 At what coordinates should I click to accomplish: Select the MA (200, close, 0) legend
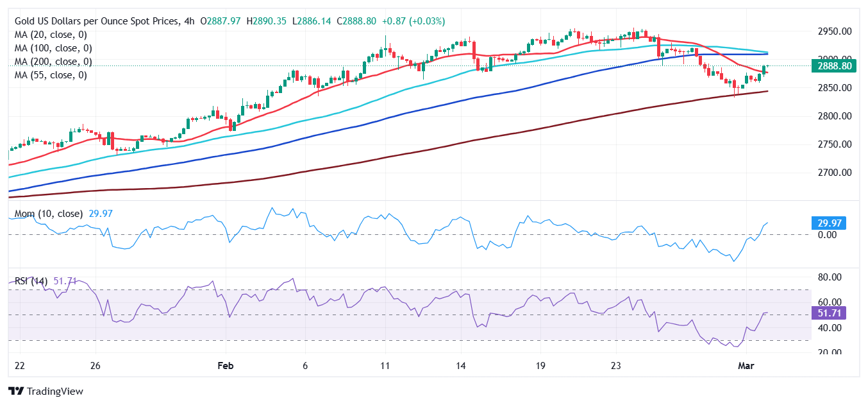(53, 62)
